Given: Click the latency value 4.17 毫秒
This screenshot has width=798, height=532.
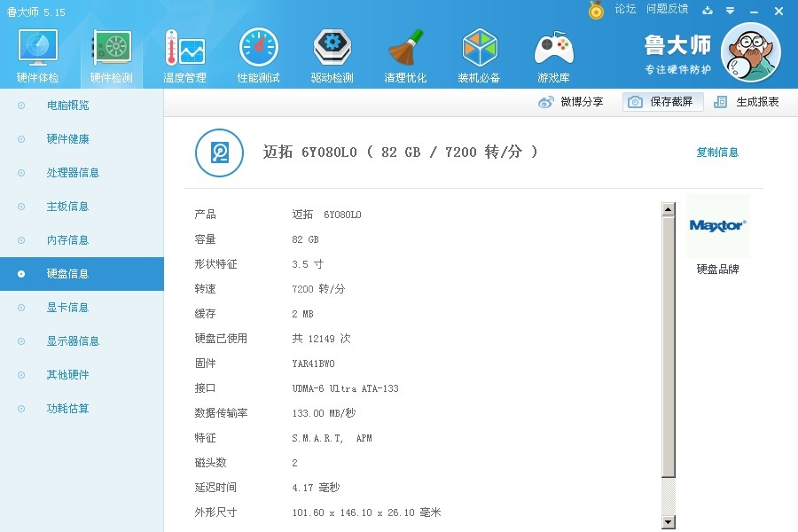Looking at the screenshot, I should click(316, 488).
